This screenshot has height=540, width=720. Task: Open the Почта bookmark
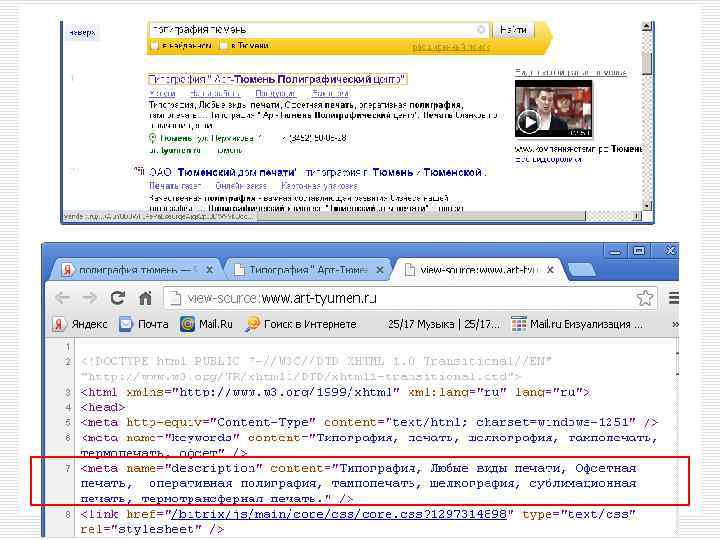[x=144, y=324]
